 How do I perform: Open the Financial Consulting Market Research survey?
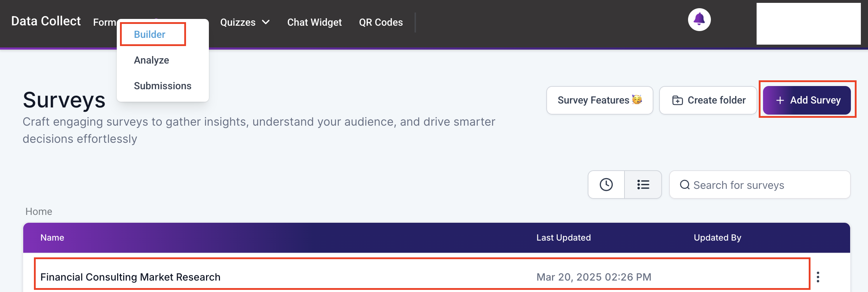(x=130, y=277)
